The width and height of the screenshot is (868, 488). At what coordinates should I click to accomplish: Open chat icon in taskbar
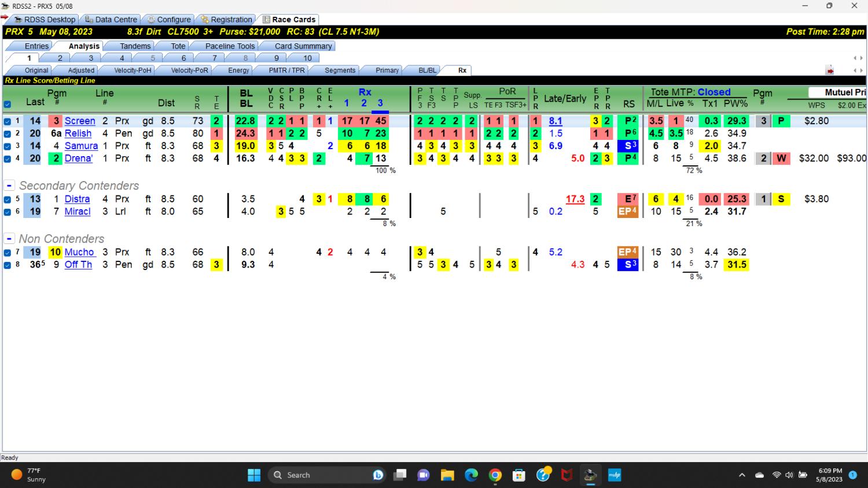click(x=424, y=475)
